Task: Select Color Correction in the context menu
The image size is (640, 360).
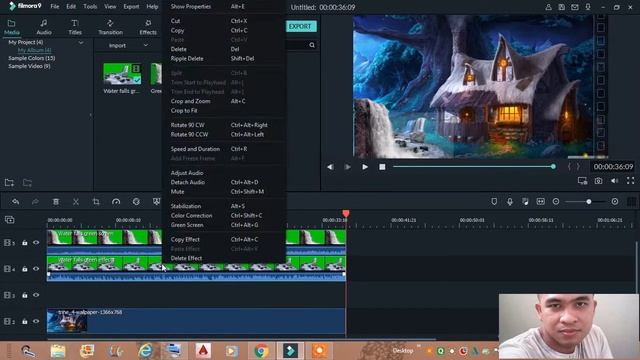Action: pyautogui.click(x=191, y=216)
